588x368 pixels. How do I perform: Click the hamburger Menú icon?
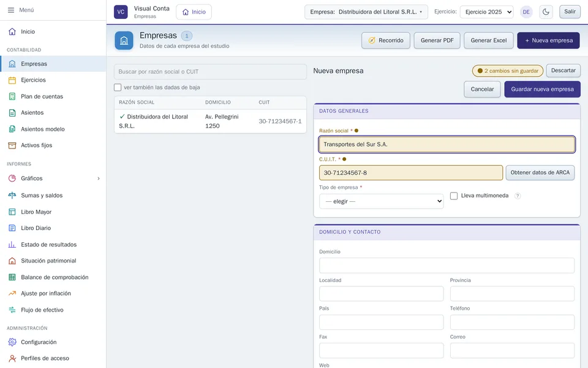tap(11, 10)
